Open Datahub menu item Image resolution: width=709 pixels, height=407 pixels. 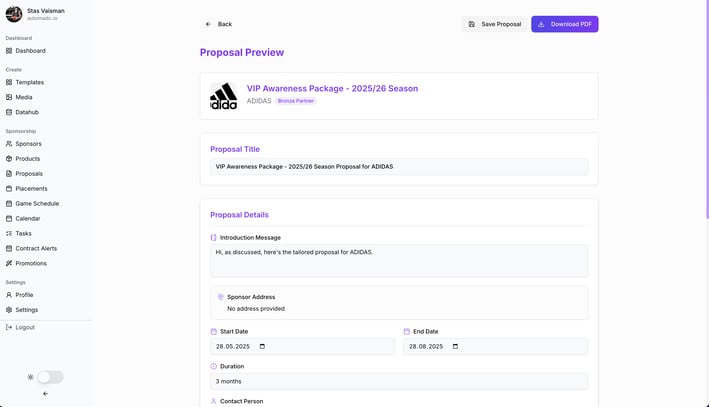pos(27,112)
